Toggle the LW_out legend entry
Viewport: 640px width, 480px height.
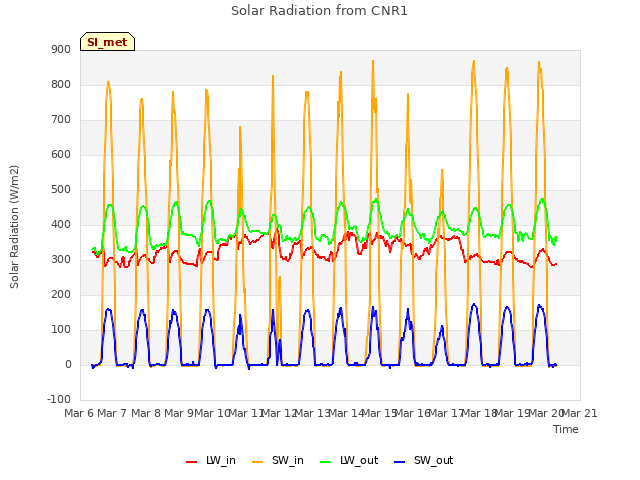coord(349,460)
